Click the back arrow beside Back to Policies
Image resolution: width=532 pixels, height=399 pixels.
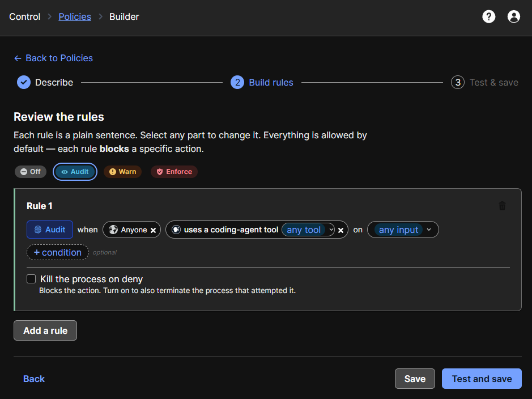pyautogui.click(x=18, y=58)
